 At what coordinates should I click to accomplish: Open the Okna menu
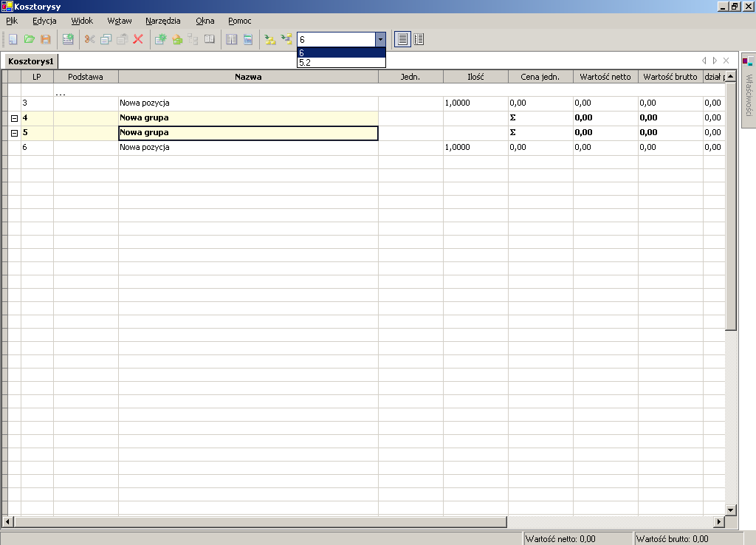pos(205,21)
